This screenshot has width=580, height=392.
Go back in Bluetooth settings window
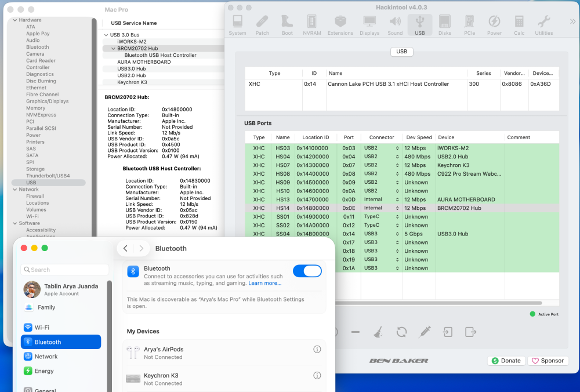125,249
